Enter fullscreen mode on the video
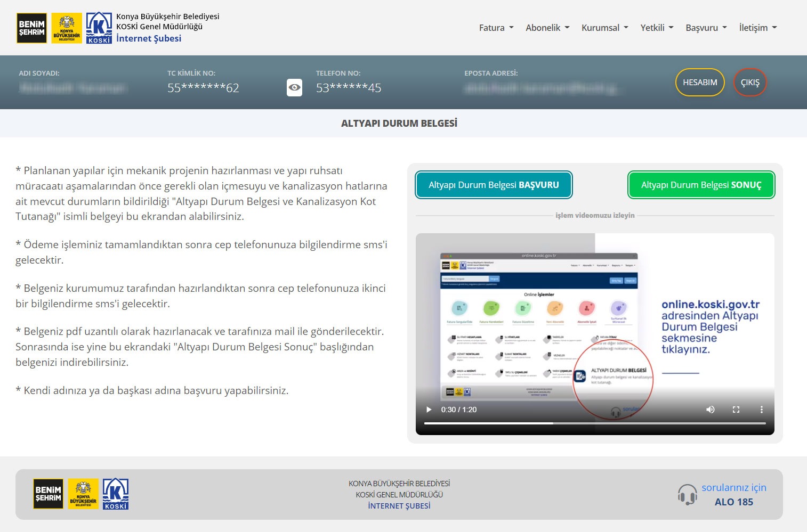Image resolution: width=807 pixels, height=532 pixels. (x=736, y=410)
